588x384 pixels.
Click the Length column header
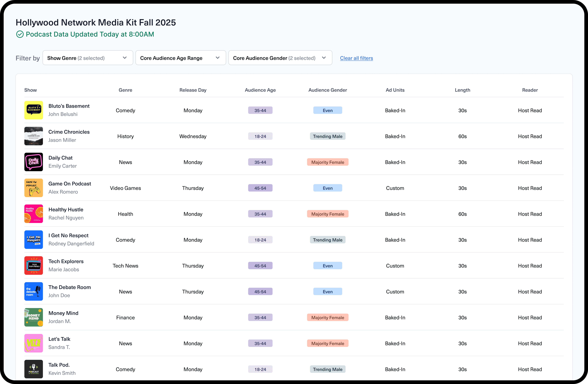(462, 90)
